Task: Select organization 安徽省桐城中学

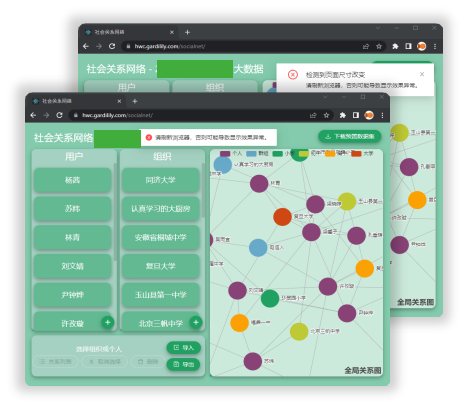Action: coord(161,237)
